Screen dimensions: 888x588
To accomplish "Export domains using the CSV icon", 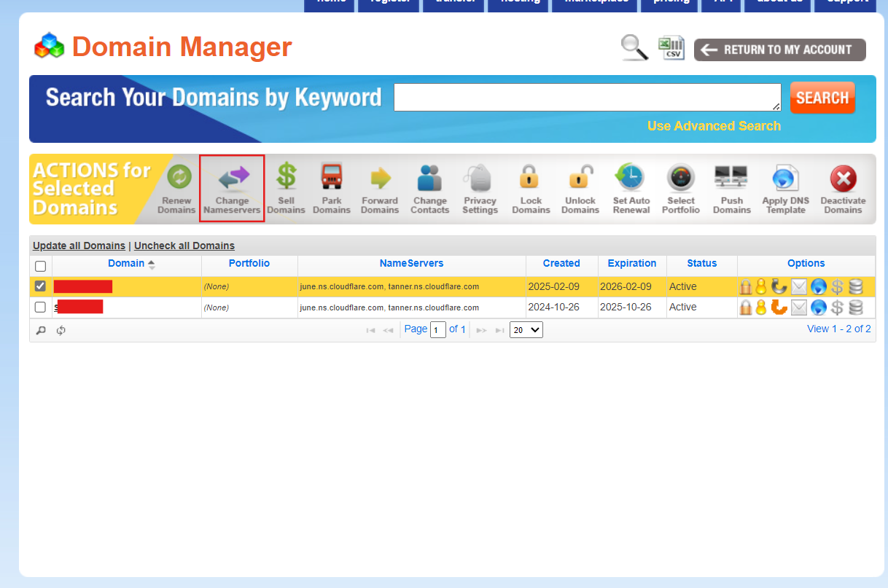I will 671,48.
